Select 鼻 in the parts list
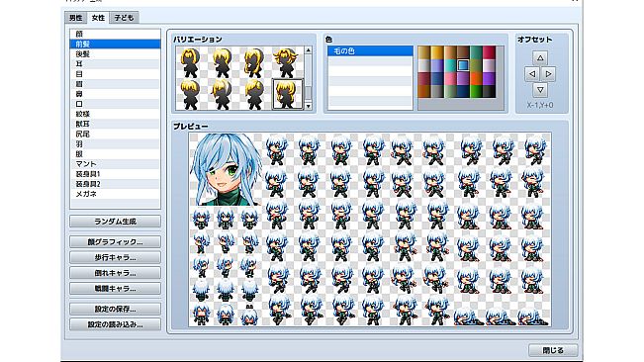The width and height of the screenshot is (644, 362). (115, 94)
